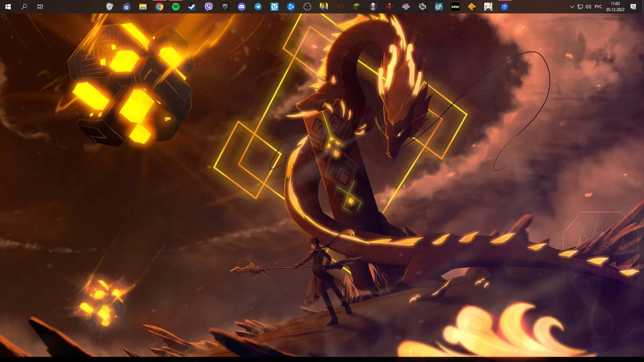644x362 pixels.
Task: Launch the blue bull-head app icon
Action: click(275, 7)
